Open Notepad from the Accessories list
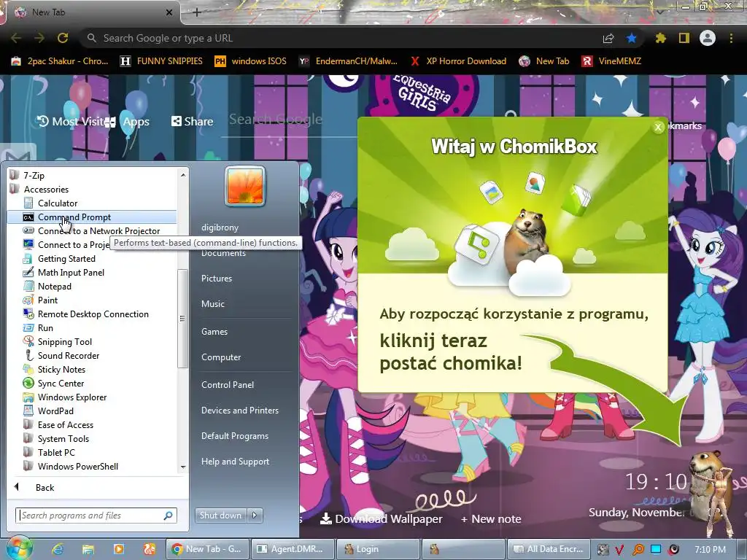The height and width of the screenshot is (560, 747). 54,286
